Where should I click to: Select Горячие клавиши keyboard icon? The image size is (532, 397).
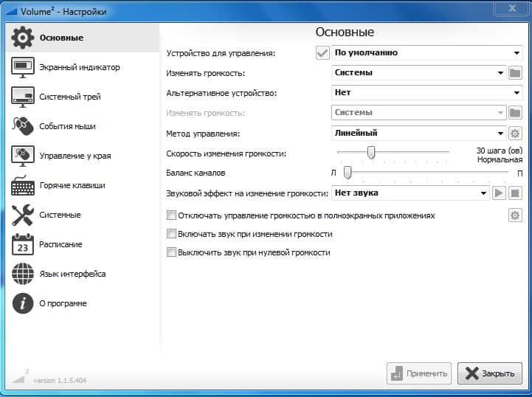coord(23,186)
